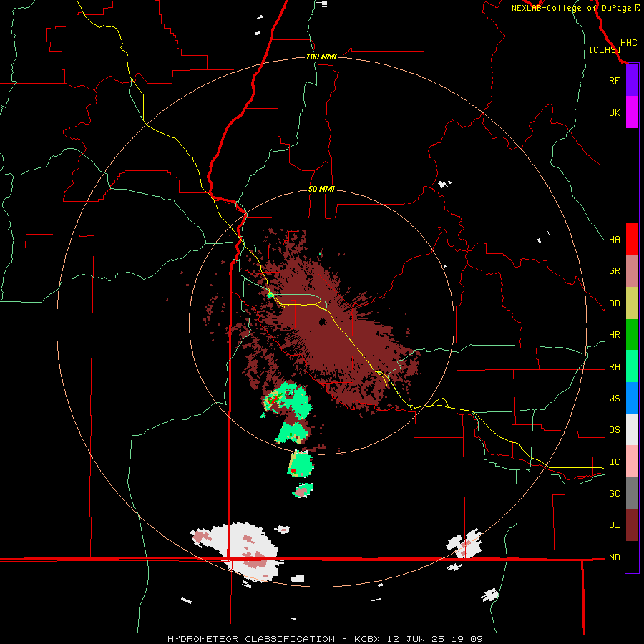The height and width of the screenshot is (644, 644).
Task: Click the magenta UK color swatch
Action: (x=632, y=112)
